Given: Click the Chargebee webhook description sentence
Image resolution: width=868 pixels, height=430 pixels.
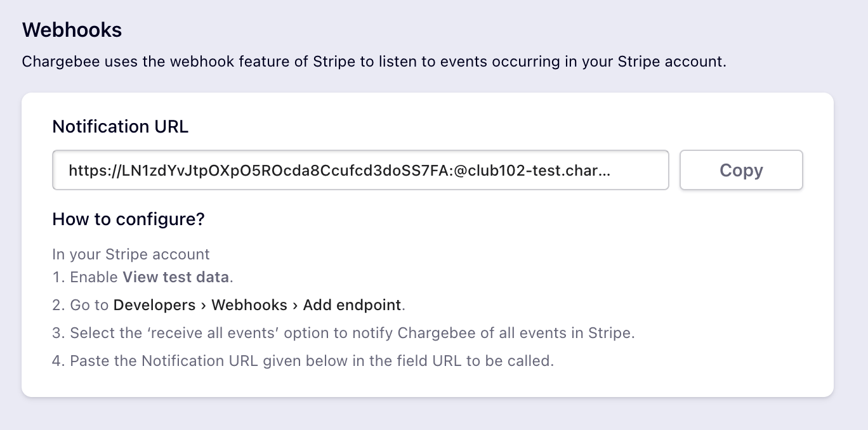Looking at the screenshot, I should click(x=374, y=62).
